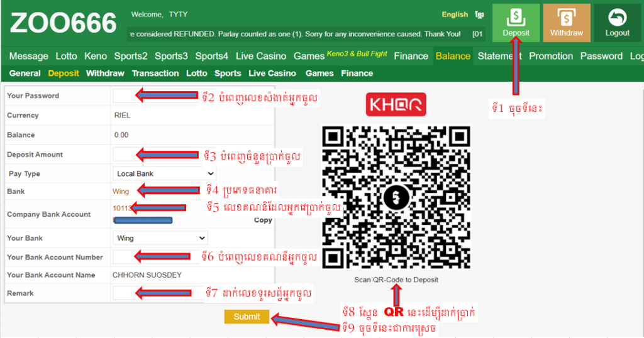Switch to the Games sub-tab
Viewport: 644px width, 338px height.
[319, 74]
